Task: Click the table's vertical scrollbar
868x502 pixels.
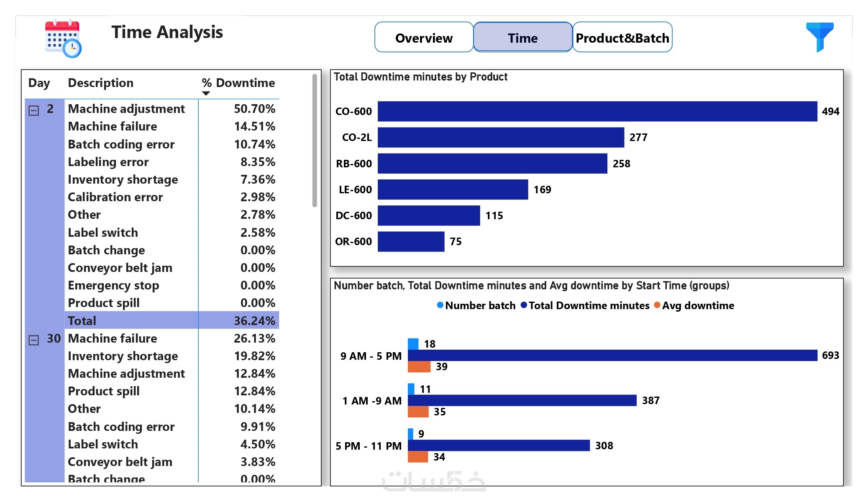Action: coord(315,140)
